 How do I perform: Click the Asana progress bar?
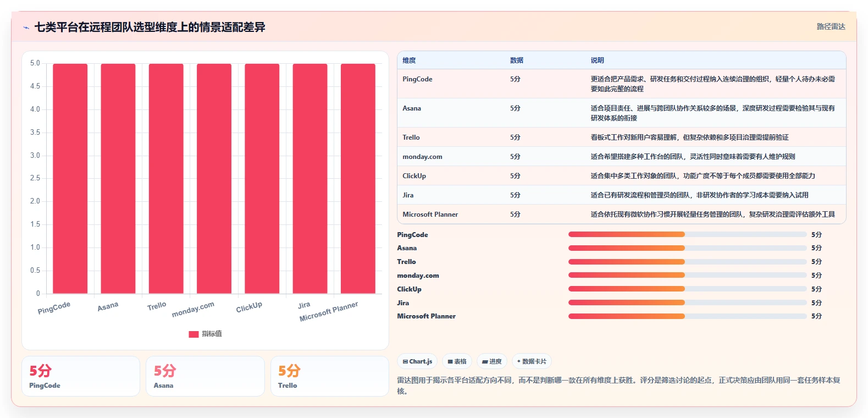[687, 248]
